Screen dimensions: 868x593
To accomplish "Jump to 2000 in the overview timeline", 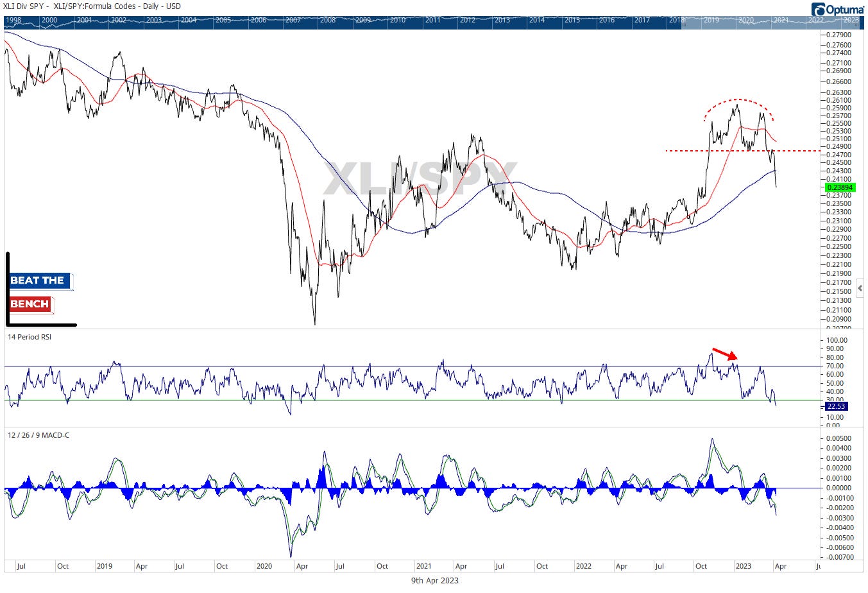I will [49, 20].
